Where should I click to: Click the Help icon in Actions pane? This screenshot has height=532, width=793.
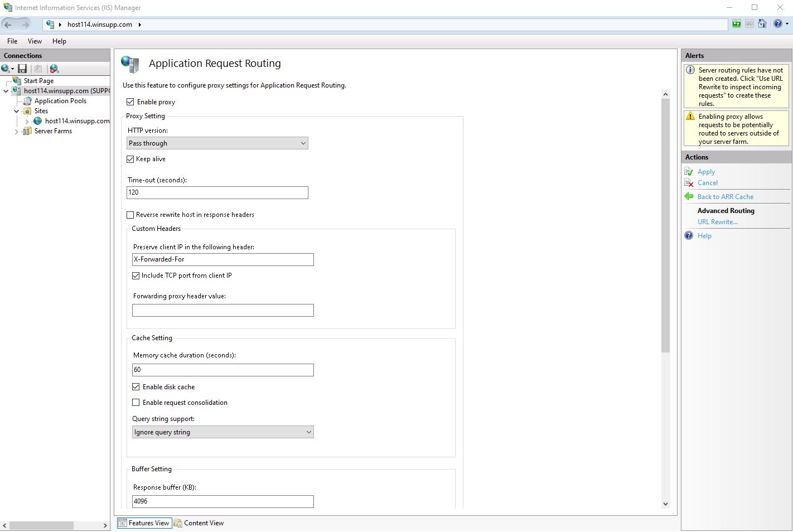(x=689, y=236)
